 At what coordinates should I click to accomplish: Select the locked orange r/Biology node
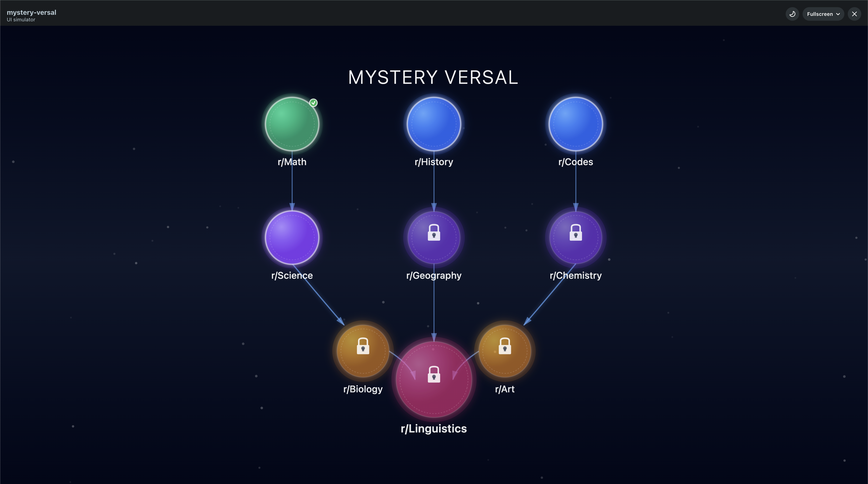click(363, 351)
